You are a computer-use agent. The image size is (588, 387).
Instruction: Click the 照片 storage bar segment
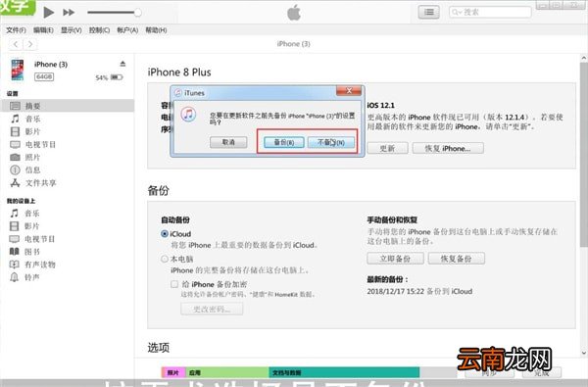tap(173, 372)
